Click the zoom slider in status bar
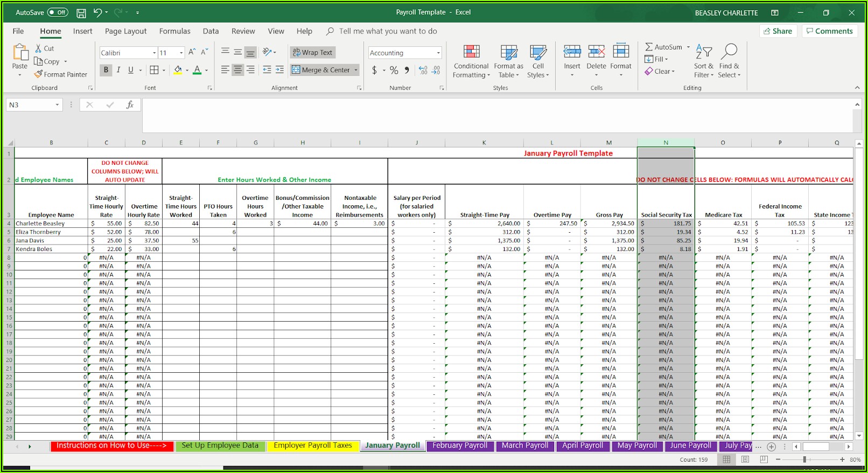This screenshot has height=473, width=868. coord(804,460)
